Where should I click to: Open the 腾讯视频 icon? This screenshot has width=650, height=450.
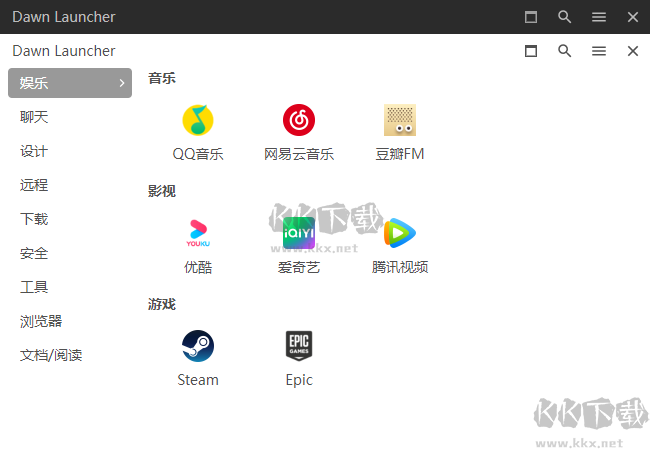pos(400,233)
